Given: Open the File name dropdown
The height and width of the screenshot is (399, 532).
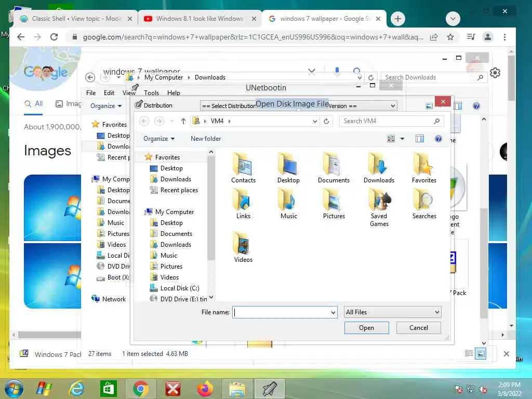Looking at the screenshot, I should pyautogui.click(x=333, y=312).
